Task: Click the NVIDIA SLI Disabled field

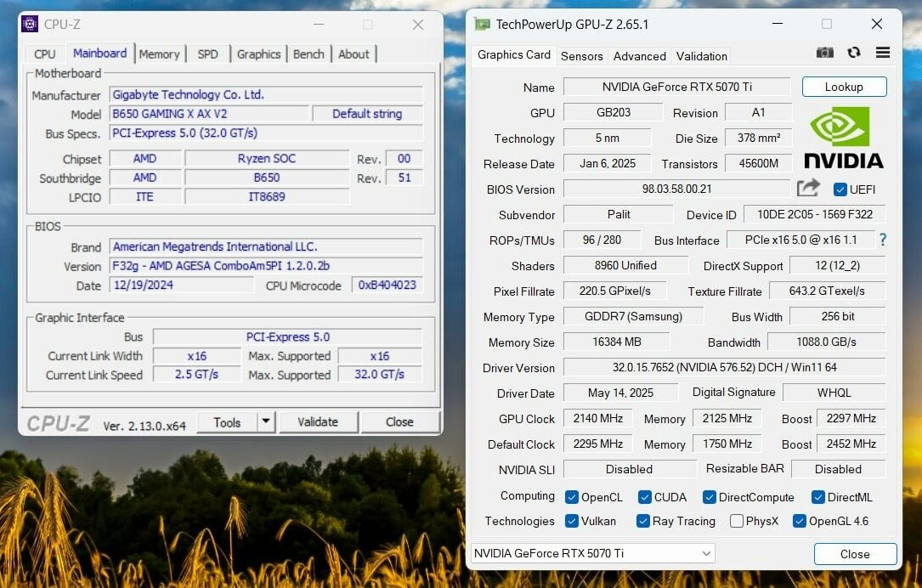Action: 629,469
